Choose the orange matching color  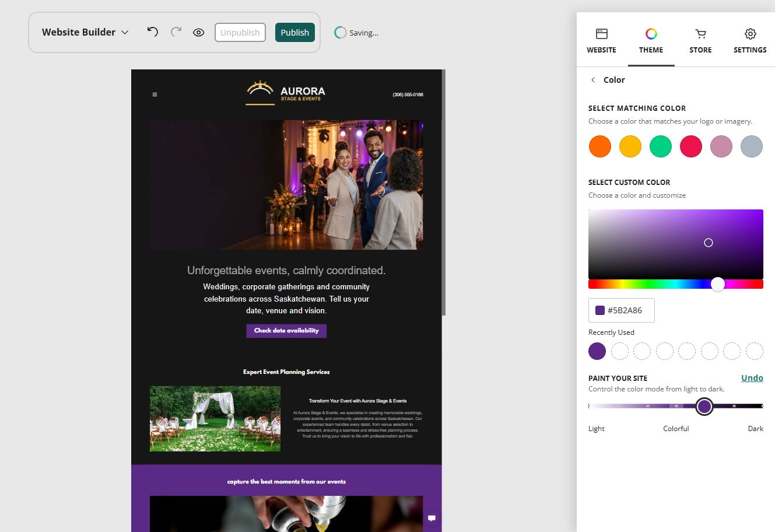(600, 146)
